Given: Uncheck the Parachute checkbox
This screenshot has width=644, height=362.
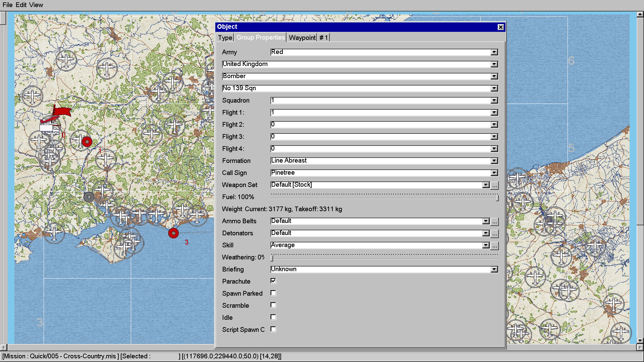Looking at the screenshot, I should point(273,281).
